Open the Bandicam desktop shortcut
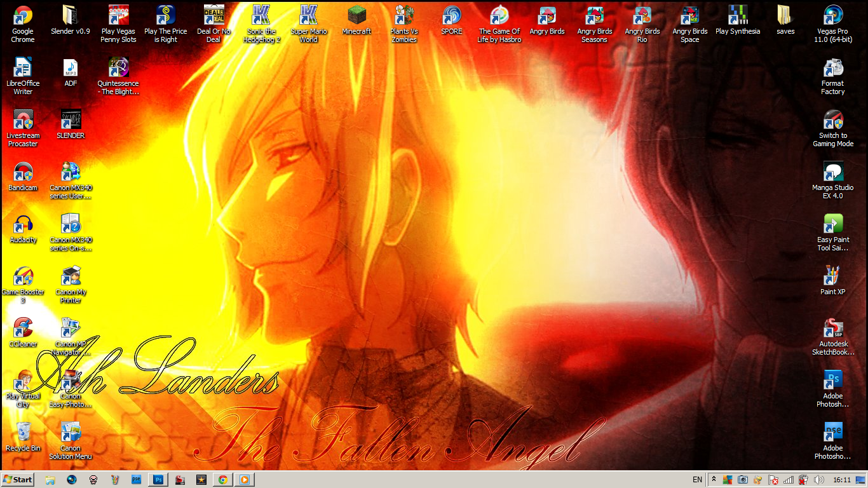868x488 pixels. coord(23,173)
